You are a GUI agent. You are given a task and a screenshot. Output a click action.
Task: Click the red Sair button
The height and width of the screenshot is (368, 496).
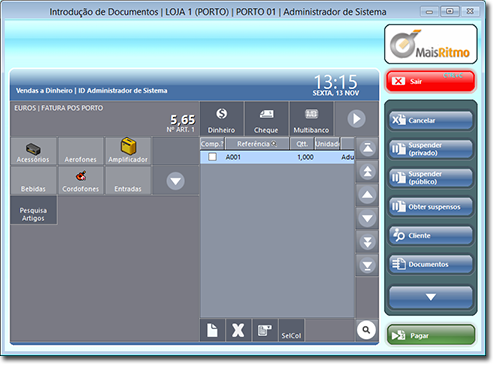tap(431, 81)
